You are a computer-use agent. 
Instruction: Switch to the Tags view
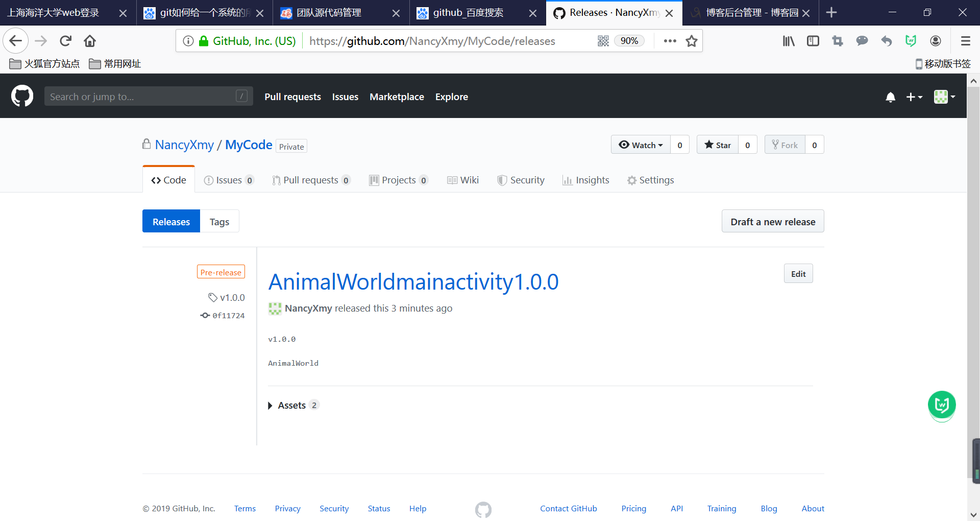tap(219, 222)
